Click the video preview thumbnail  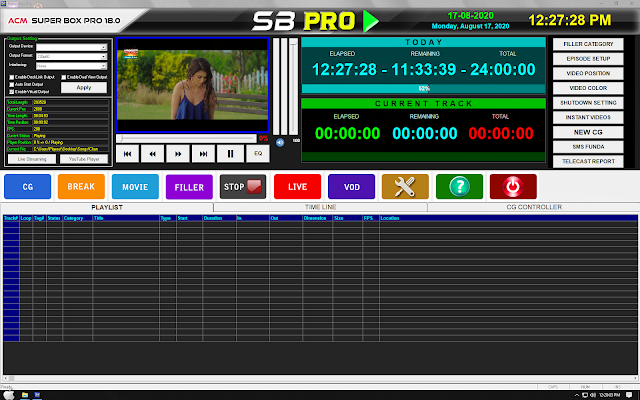(193, 85)
